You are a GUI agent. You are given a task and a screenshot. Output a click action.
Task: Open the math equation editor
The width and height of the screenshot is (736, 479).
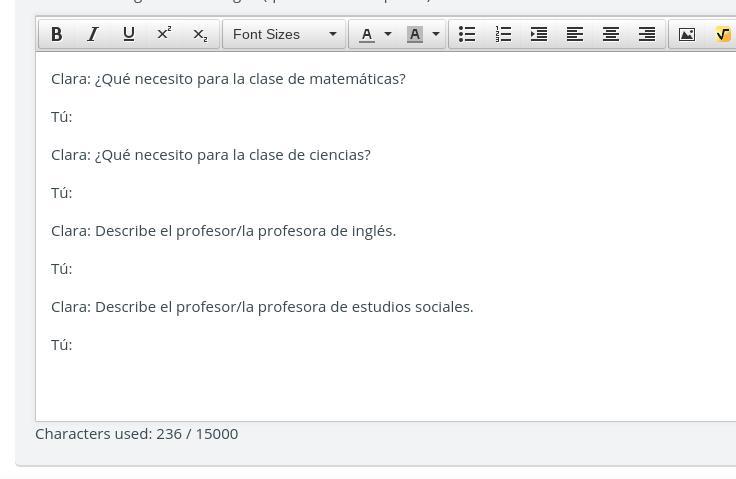point(722,34)
